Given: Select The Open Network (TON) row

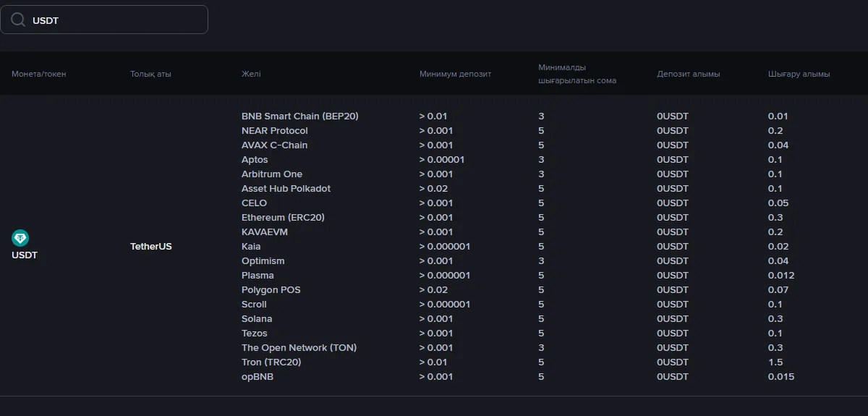Looking at the screenshot, I should 299,347.
